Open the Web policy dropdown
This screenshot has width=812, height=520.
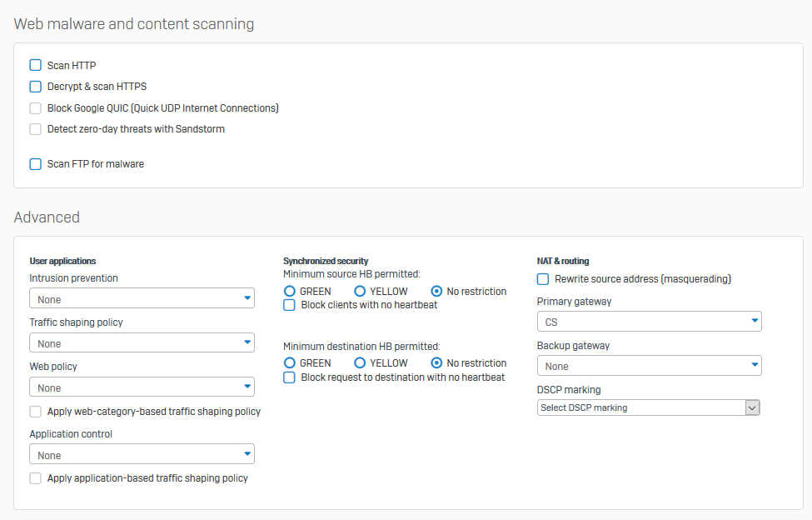point(142,387)
